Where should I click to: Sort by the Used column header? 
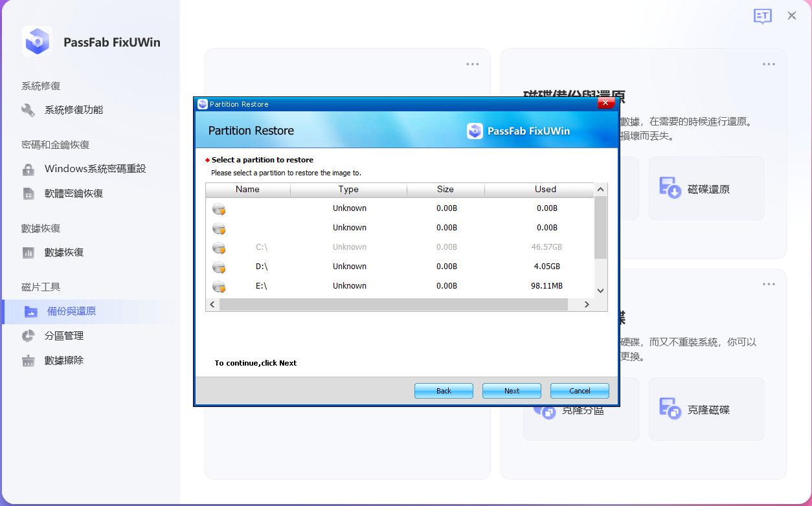[545, 190]
